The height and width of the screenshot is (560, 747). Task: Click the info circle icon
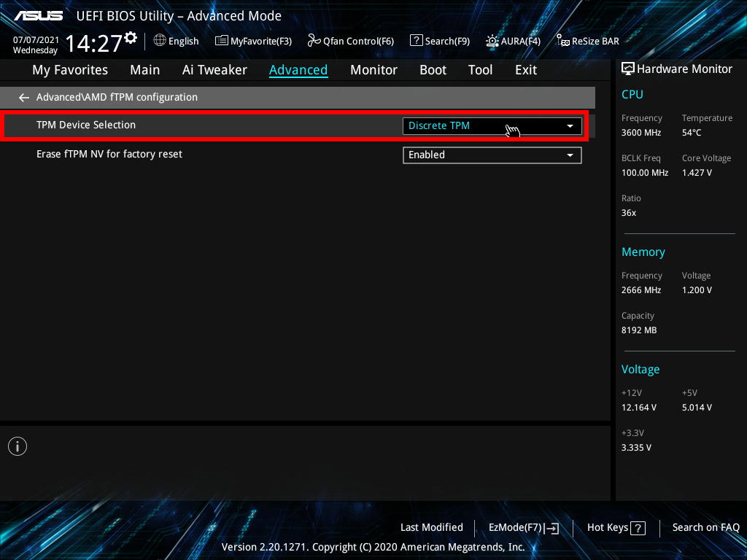coord(18,446)
